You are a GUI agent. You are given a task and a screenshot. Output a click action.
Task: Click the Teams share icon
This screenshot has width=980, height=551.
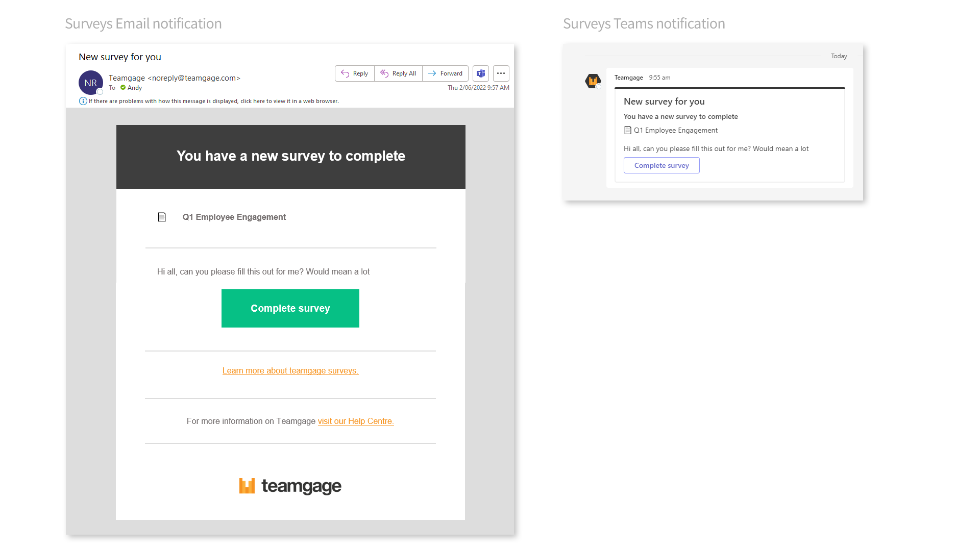click(x=481, y=73)
